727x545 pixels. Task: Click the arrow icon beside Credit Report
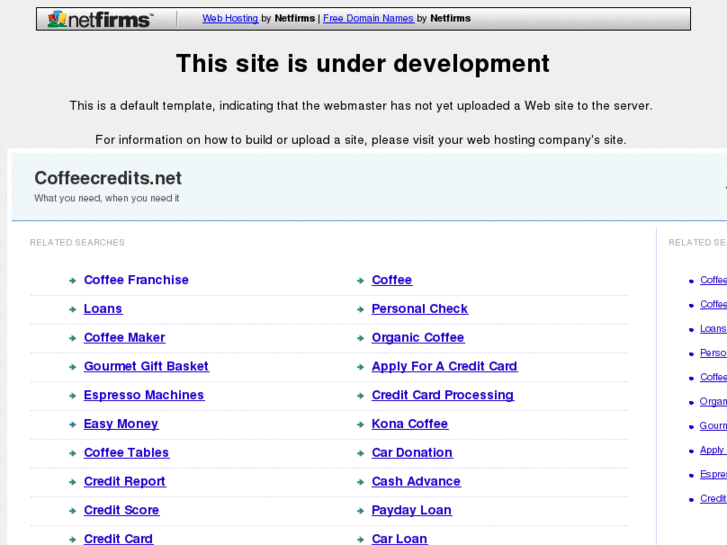pos(72,482)
